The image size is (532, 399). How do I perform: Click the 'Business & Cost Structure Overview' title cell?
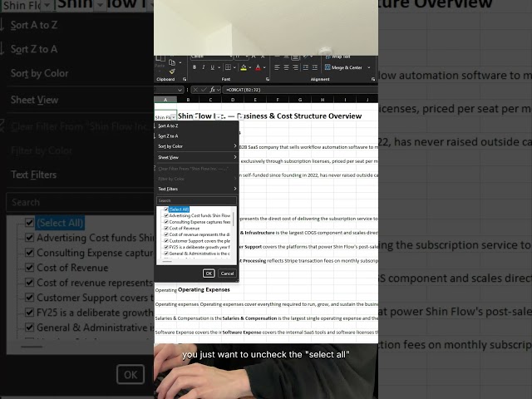click(x=269, y=116)
